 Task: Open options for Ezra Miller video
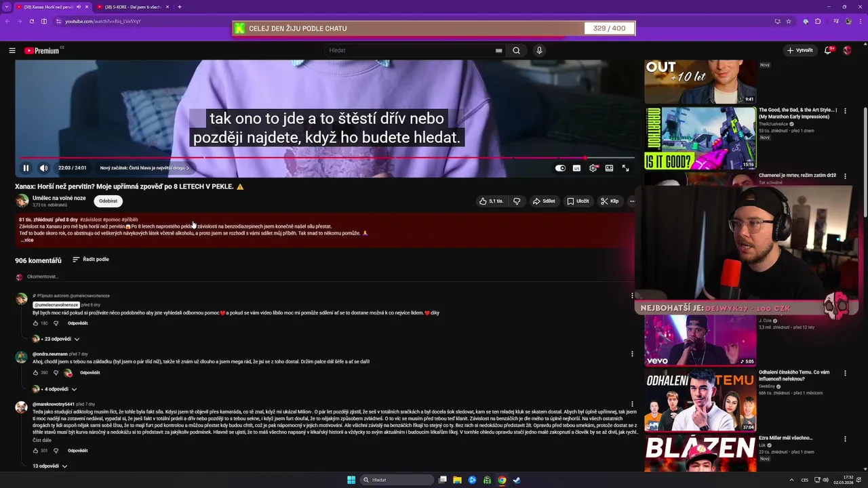845,439
